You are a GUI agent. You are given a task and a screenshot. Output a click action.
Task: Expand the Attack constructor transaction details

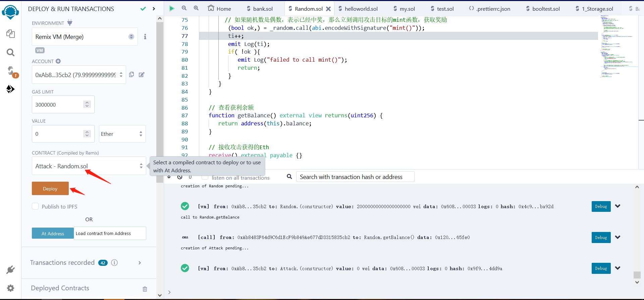[618, 268]
